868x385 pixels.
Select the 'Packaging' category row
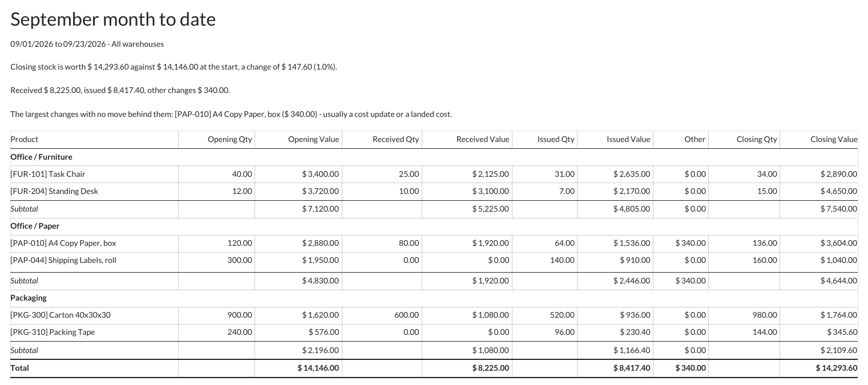pyautogui.click(x=434, y=298)
